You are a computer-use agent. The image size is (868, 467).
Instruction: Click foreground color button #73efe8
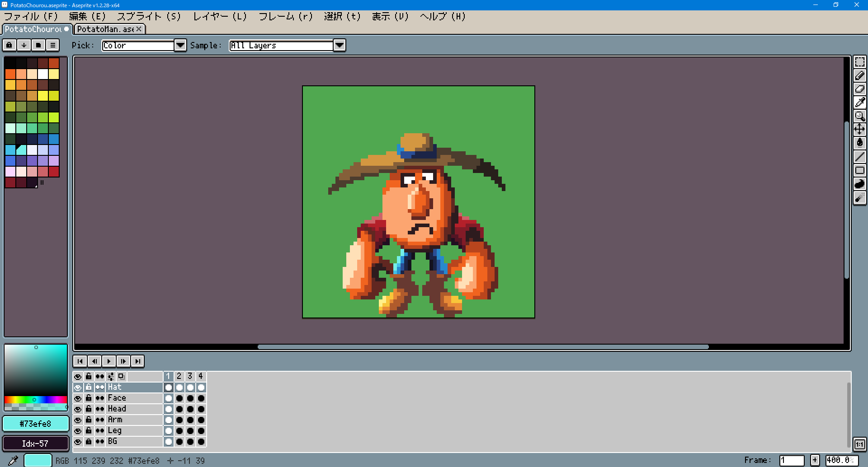(x=35, y=424)
